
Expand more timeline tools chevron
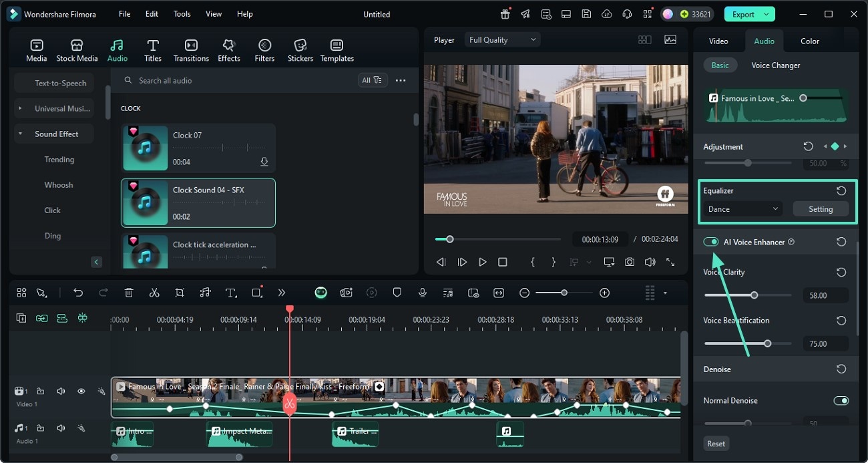pos(282,293)
